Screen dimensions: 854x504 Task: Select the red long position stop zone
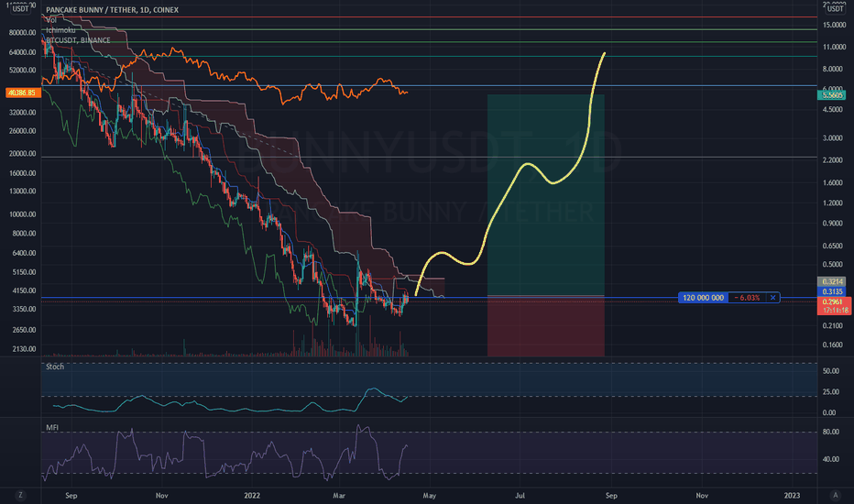(x=546, y=327)
